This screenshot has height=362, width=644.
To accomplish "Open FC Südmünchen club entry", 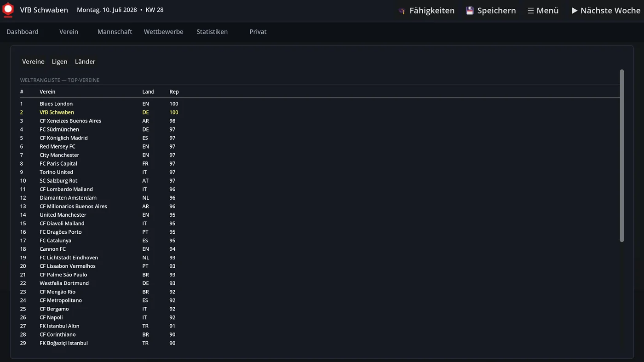I will pos(320,129).
